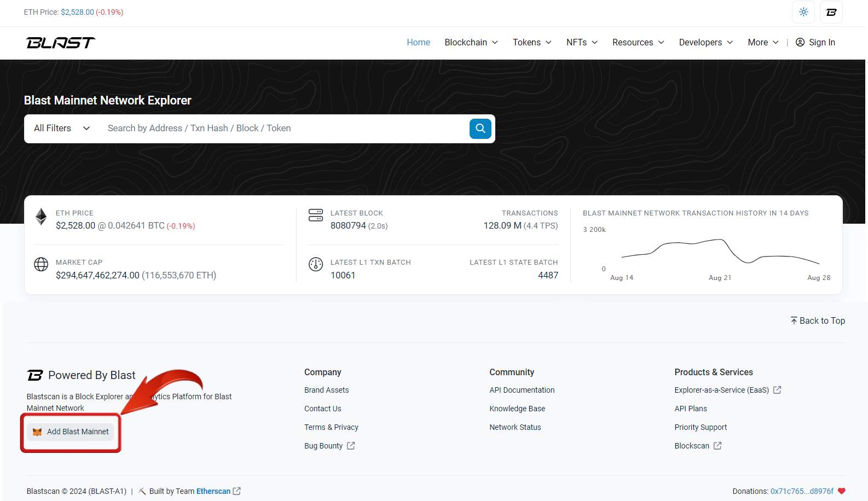Open the API Documentation link
This screenshot has height=501, width=868.
coord(522,390)
